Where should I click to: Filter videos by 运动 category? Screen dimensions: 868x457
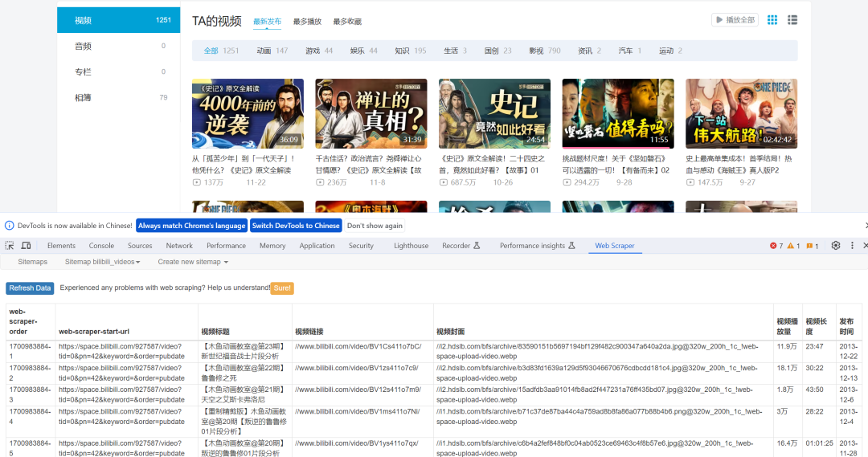pos(670,51)
